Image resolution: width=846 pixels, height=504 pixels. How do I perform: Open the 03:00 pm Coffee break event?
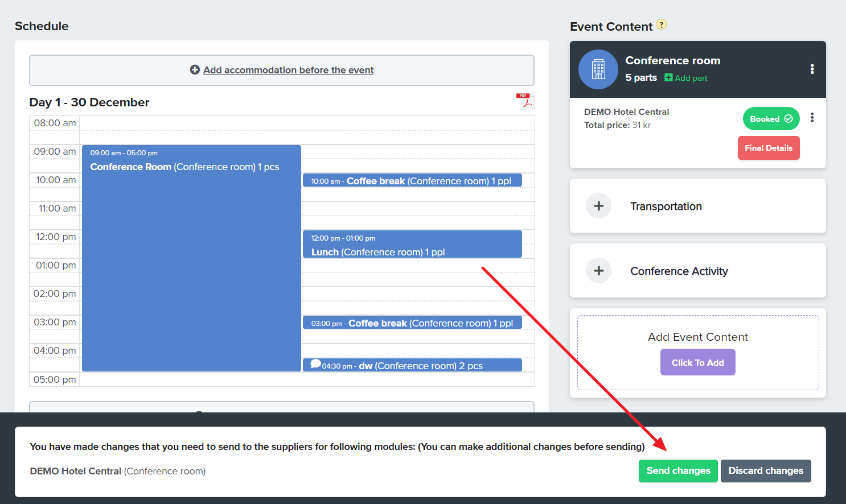tap(412, 323)
